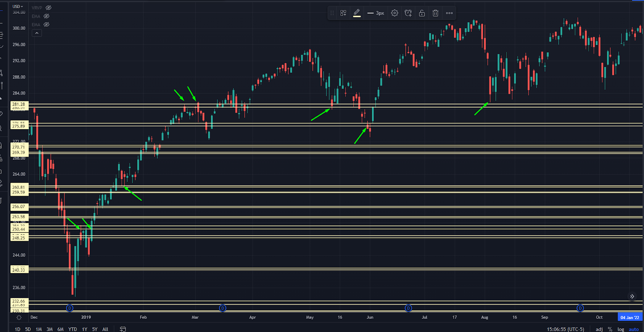The height and width of the screenshot is (332, 644).
Task: Set range to 1Y
Action: click(x=85, y=329)
